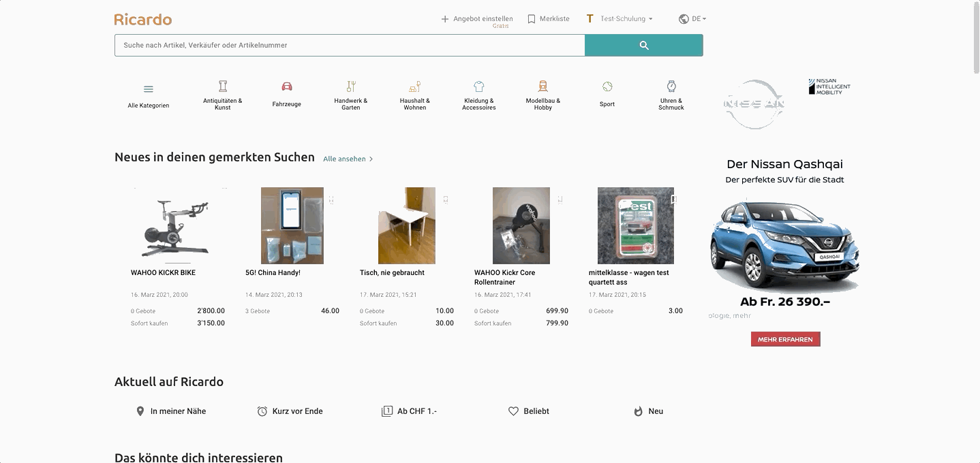Click the 16. März 2021, 20:00 date

point(159,295)
